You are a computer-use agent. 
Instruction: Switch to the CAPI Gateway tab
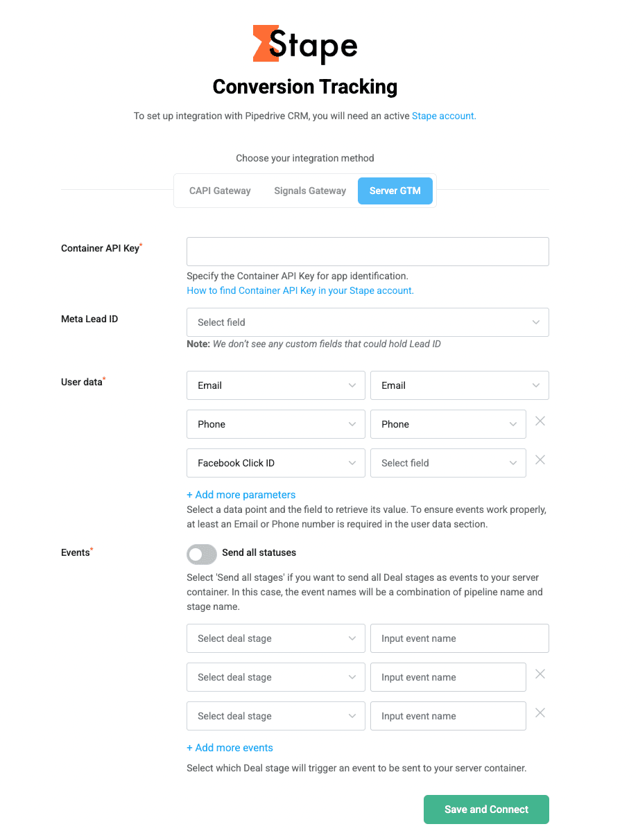tap(220, 191)
